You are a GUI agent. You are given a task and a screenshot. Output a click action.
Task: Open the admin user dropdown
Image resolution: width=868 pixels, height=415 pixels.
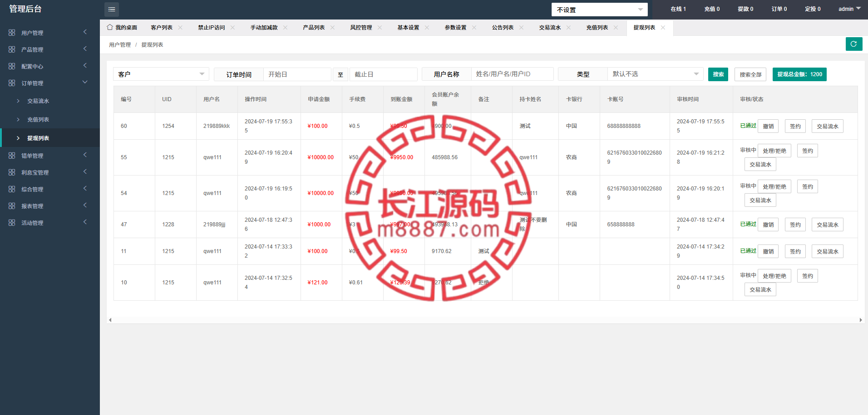point(849,9)
